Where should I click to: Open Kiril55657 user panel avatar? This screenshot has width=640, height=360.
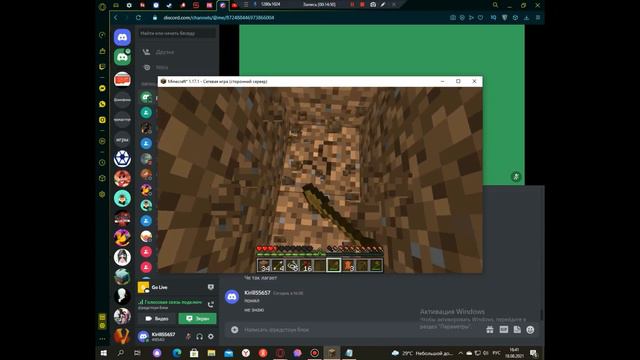pyautogui.click(x=143, y=336)
